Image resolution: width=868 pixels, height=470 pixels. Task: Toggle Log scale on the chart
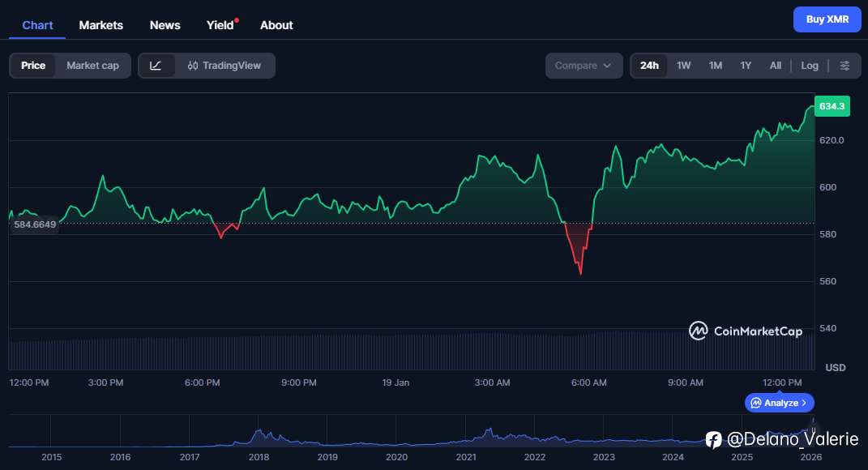point(810,66)
